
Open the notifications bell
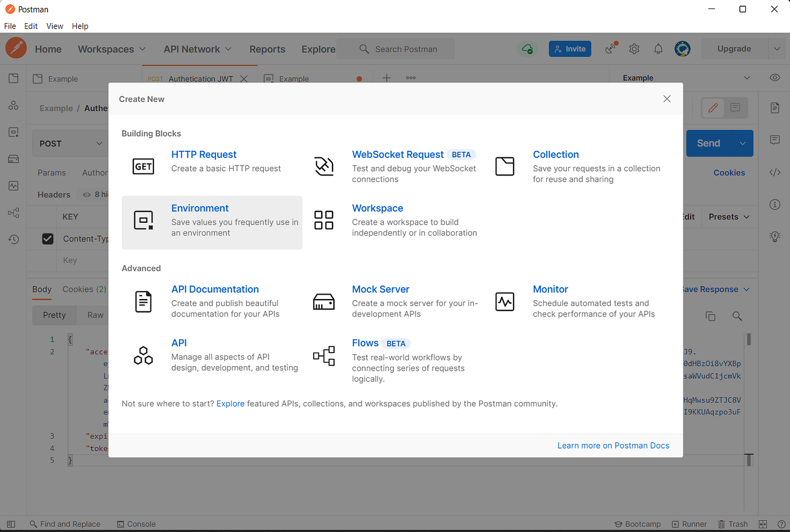tap(658, 49)
